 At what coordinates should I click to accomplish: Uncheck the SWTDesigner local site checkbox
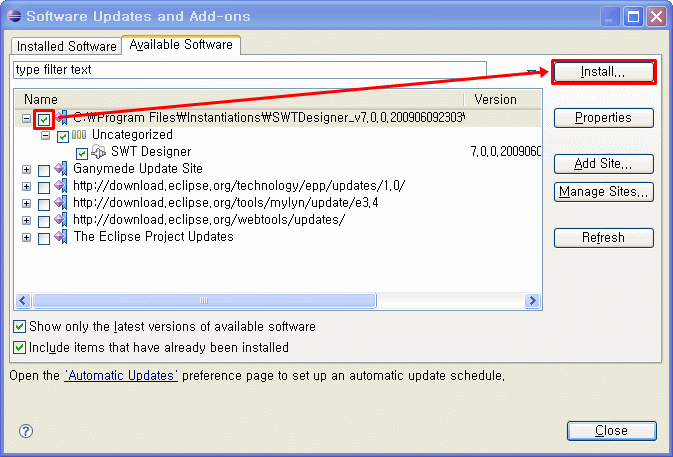[44, 119]
